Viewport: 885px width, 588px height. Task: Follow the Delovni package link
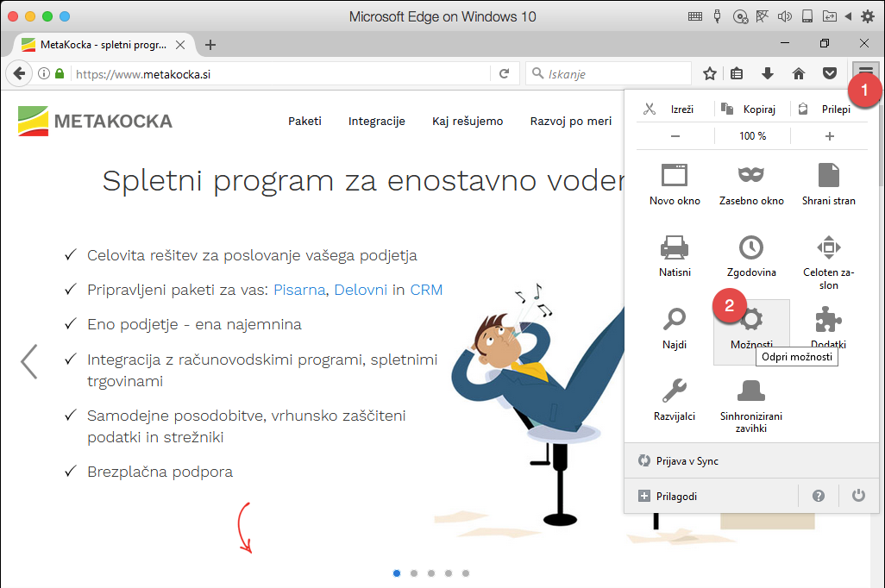pyautogui.click(x=361, y=290)
